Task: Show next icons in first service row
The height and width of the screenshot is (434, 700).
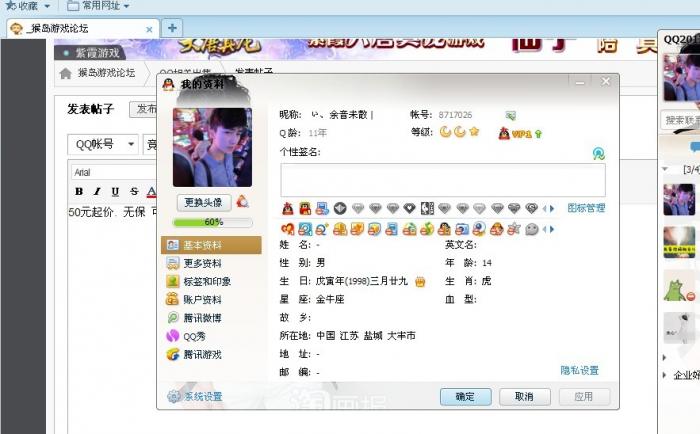Action: click(x=552, y=209)
